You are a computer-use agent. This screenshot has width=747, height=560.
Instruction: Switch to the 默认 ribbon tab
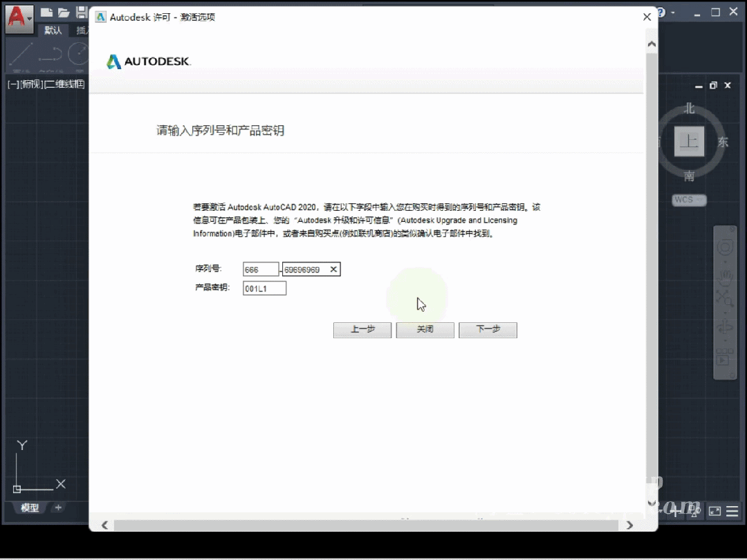53,30
